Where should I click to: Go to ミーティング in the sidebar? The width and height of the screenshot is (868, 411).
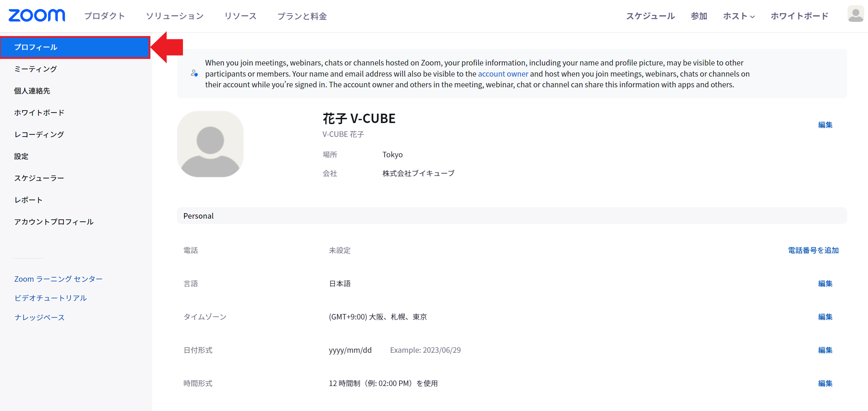coord(35,69)
